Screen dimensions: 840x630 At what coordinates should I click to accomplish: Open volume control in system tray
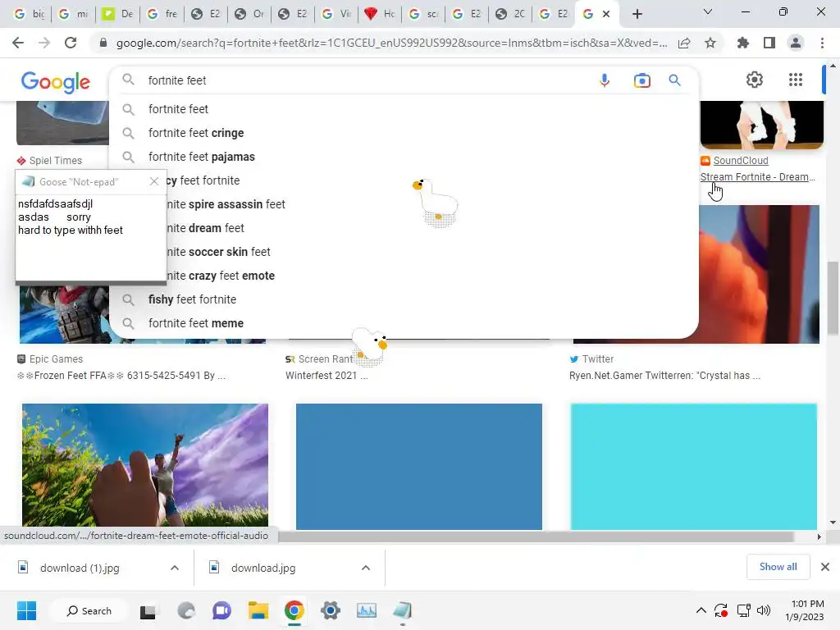pos(764,610)
